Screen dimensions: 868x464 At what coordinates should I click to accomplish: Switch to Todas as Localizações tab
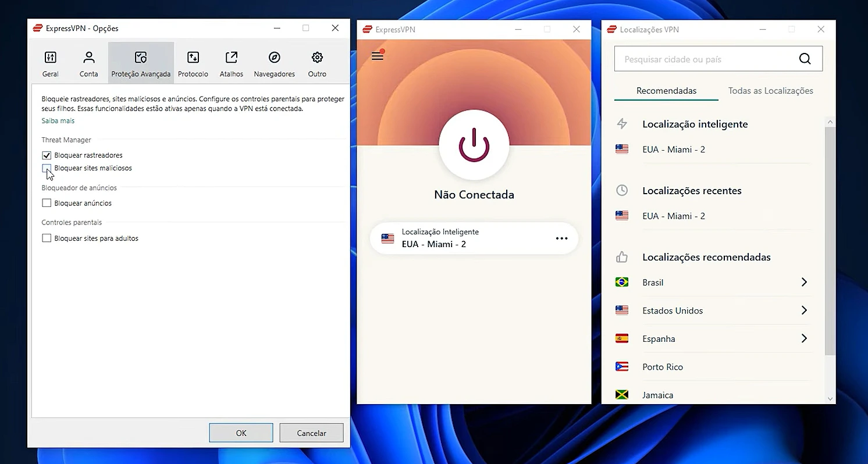pyautogui.click(x=771, y=91)
